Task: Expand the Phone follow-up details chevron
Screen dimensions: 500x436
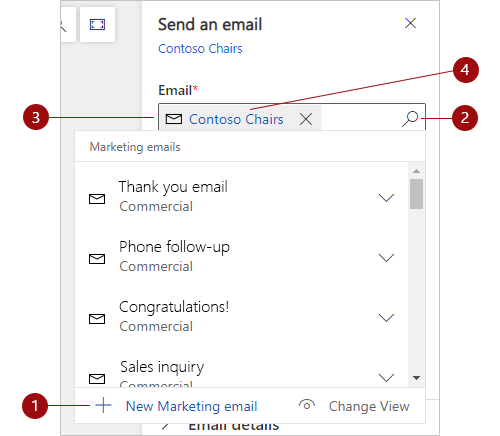Action: (386, 258)
